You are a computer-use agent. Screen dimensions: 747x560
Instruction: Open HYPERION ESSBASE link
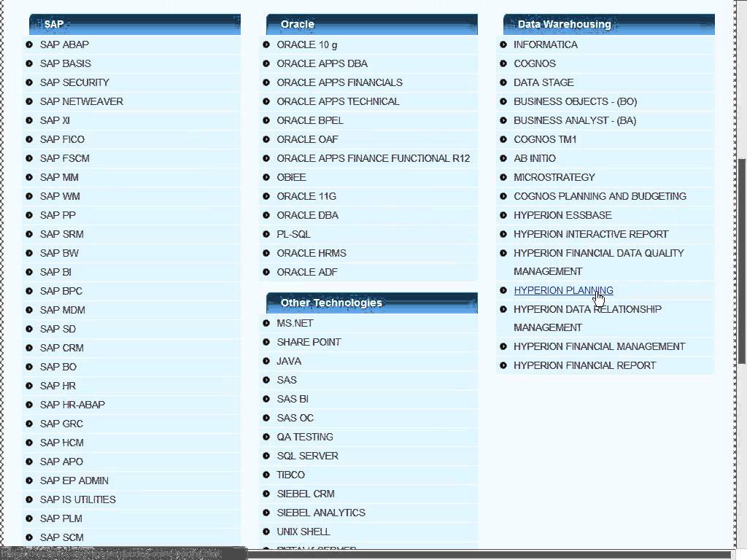[x=562, y=215]
